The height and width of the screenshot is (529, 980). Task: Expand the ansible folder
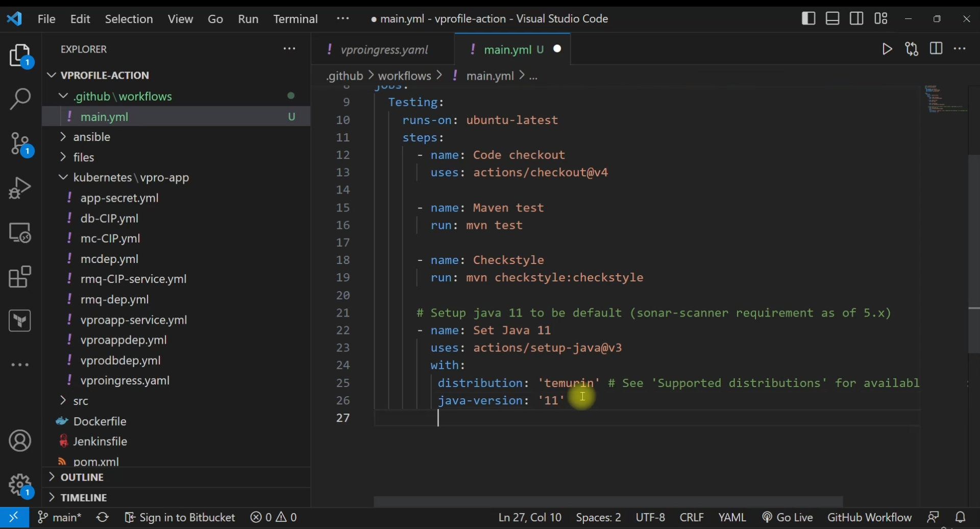(x=176, y=137)
